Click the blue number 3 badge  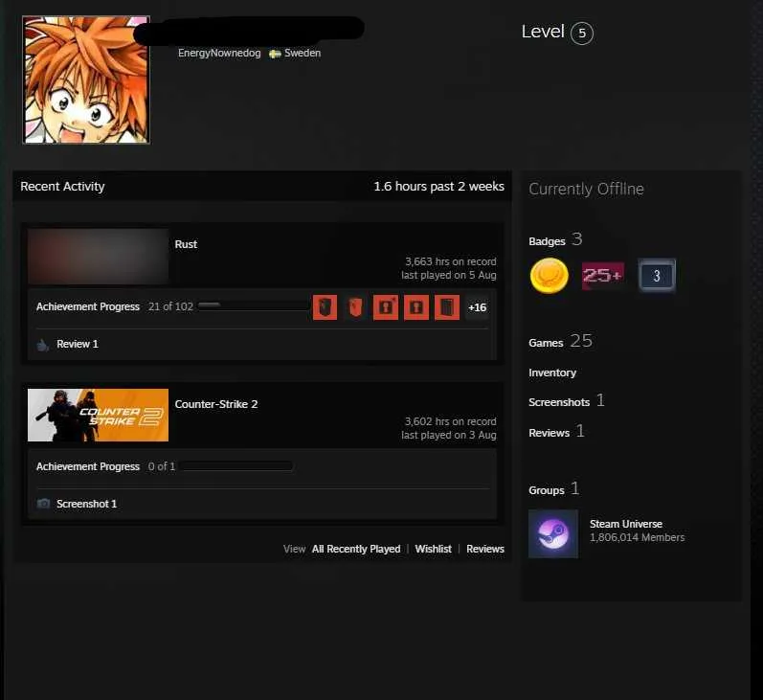[657, 276]
